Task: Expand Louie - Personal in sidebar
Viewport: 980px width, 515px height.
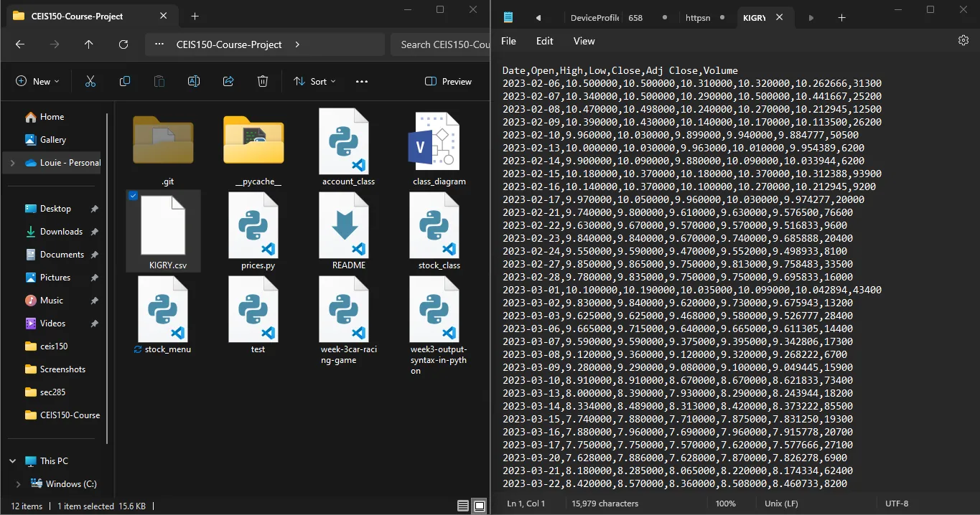Action: [x=12, y=163]
